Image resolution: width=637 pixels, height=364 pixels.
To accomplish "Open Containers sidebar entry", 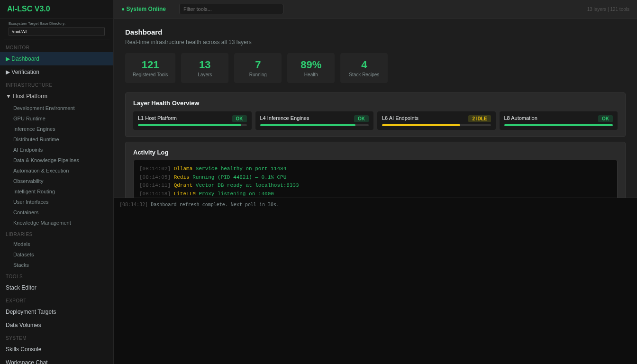I will click(56, 212).
